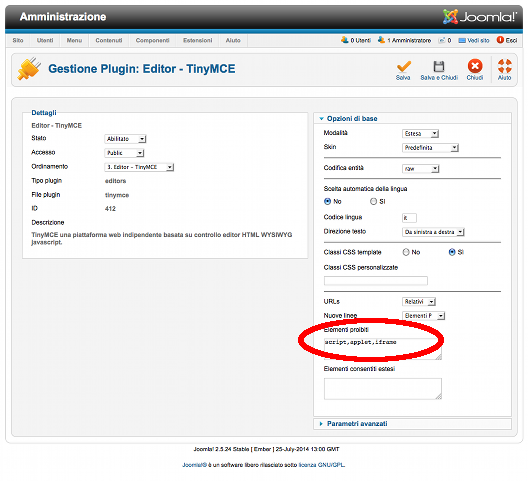This screenshot has width=528, height=481.
Task: Click the Esci logout link
Action: click(x=511, y=40)
